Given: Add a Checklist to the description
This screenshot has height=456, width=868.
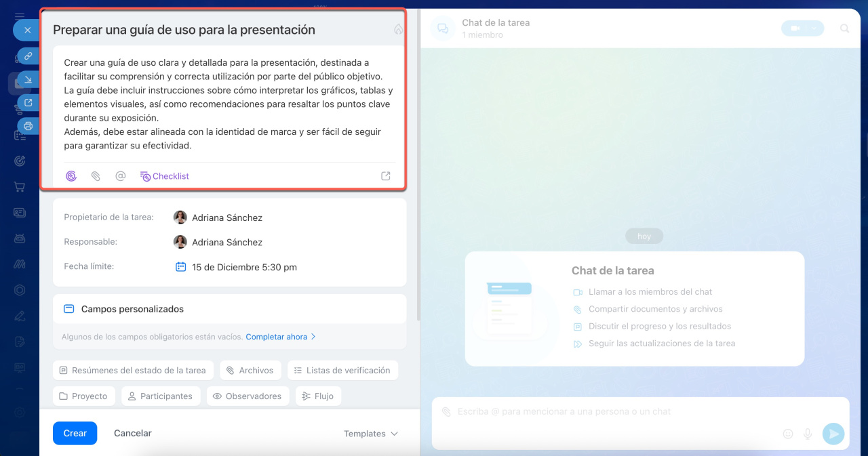Looking at the screenshot, I should [164, 176].
